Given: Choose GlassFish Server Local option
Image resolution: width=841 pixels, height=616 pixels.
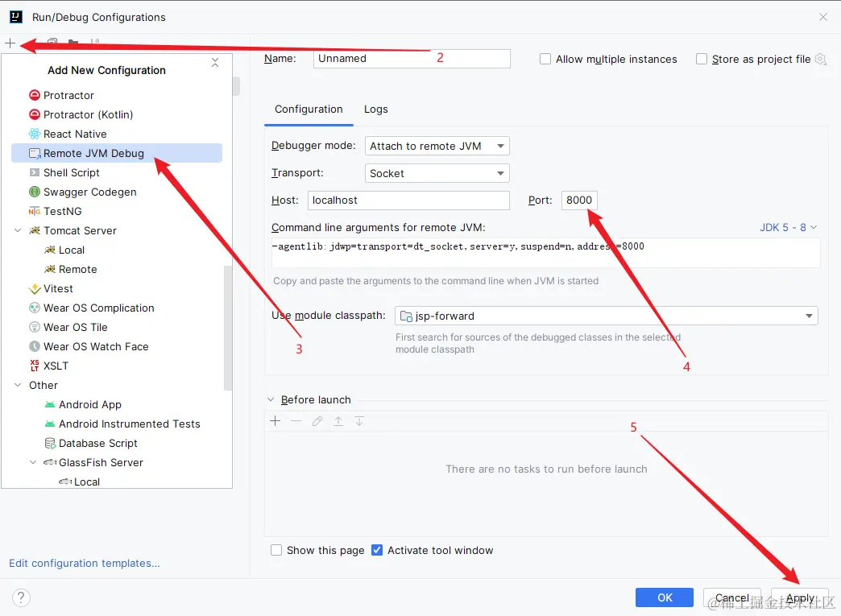Looking at the screenshot, I should coord(87,482).
